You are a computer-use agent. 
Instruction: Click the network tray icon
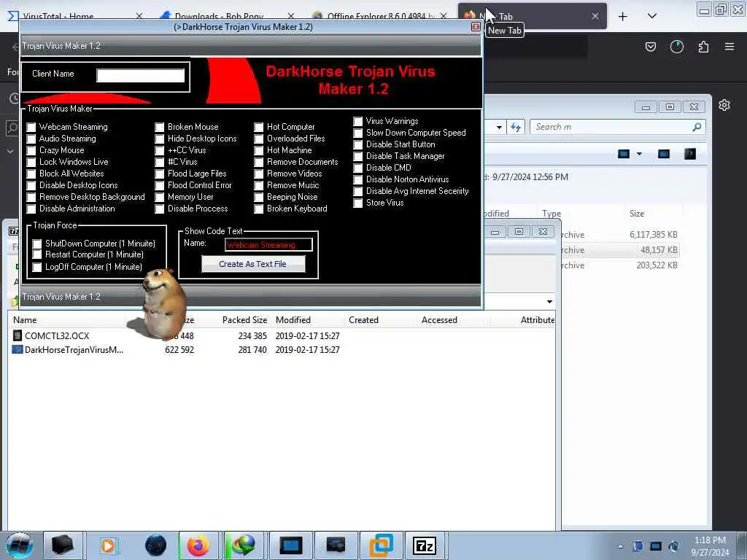click(x=656, y=546)
